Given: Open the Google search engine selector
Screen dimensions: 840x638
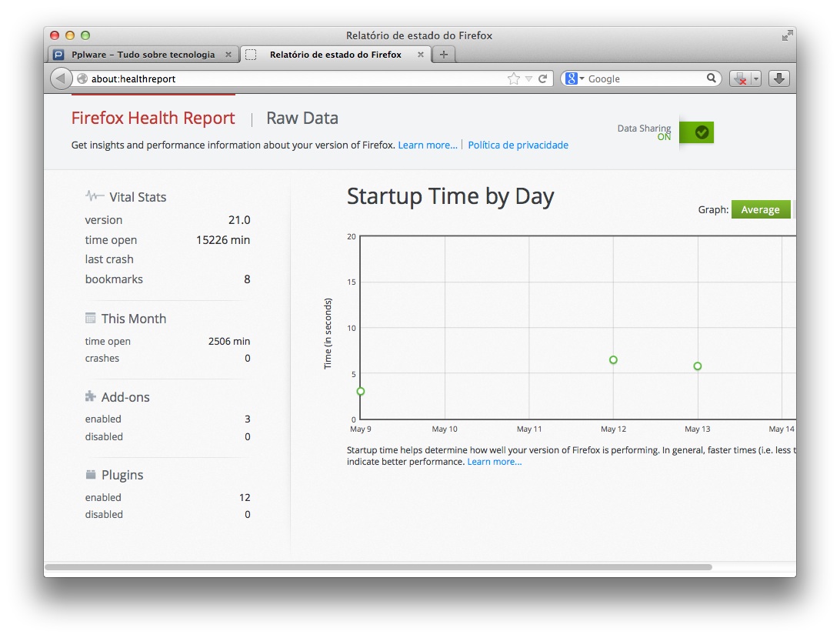Looking at the screenshot, I should tap(575, 78).
